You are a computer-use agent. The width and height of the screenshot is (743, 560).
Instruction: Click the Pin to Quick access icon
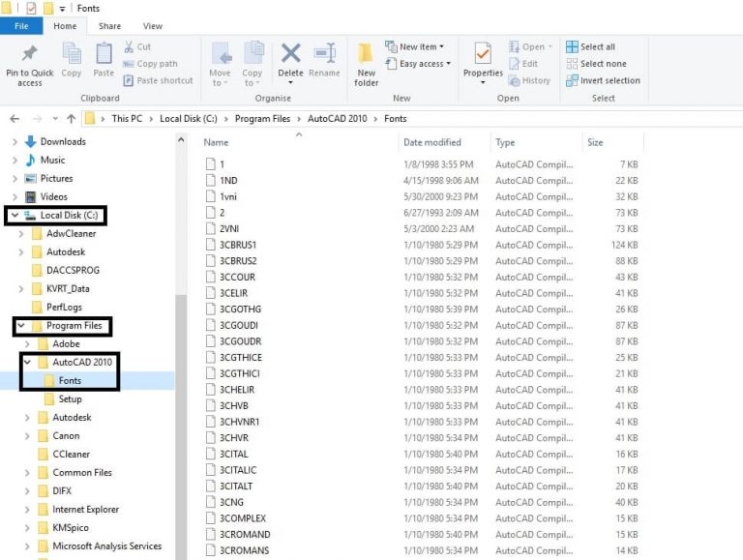(29, 54)
